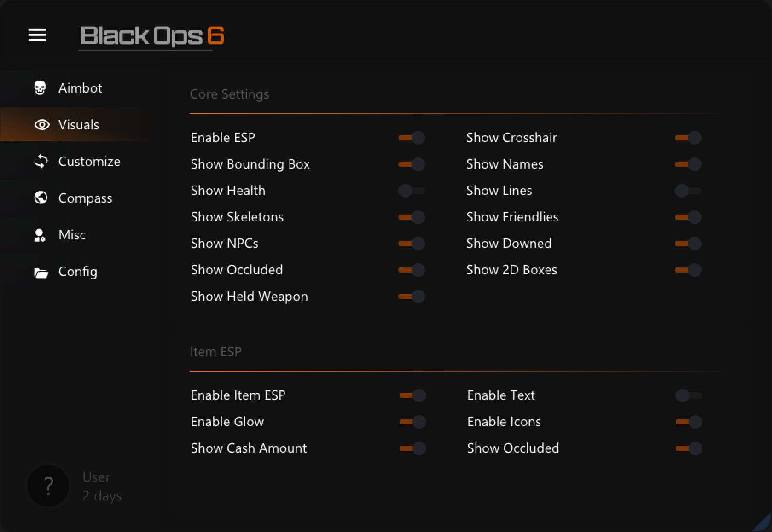The width and height of the screenshot is (772, 532).
Task: Switch on Enable Text in Item ESP
Action: click(688, 395)
